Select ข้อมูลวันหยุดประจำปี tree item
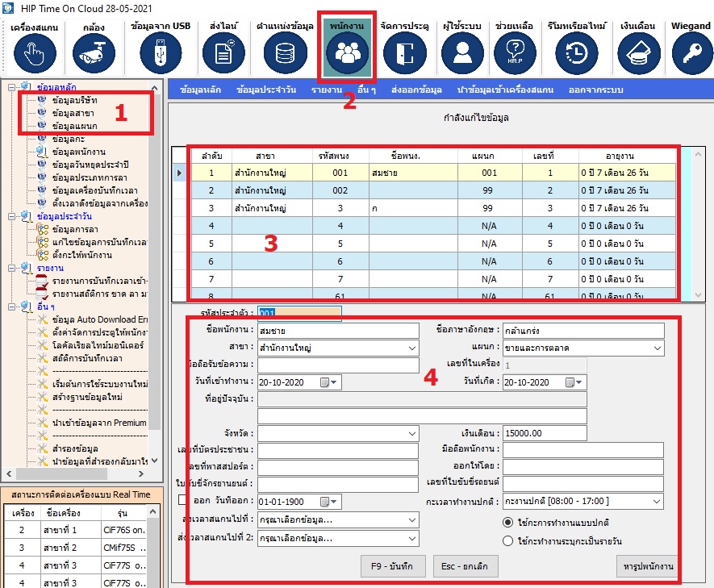 click(x=90, y=165)
